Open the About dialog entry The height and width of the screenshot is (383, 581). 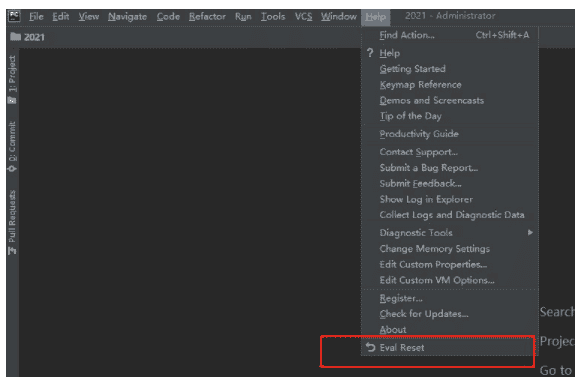pyautogui.click(x=450, y=330)
